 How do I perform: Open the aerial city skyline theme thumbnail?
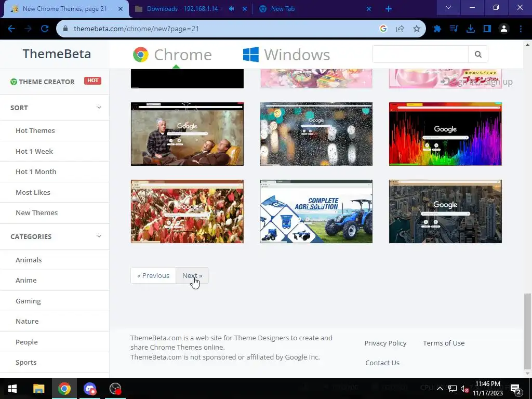point(445,211)
